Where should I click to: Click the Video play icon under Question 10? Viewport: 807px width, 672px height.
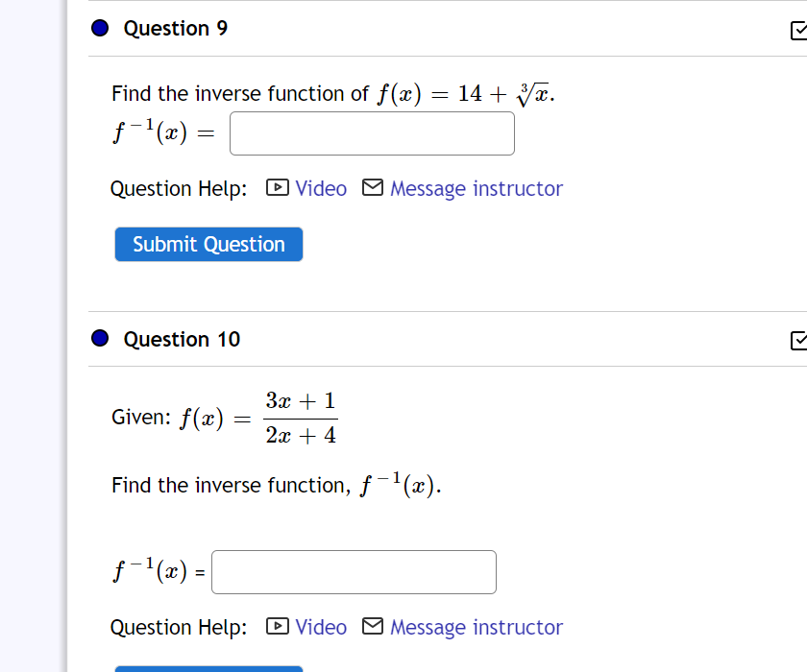277,627
